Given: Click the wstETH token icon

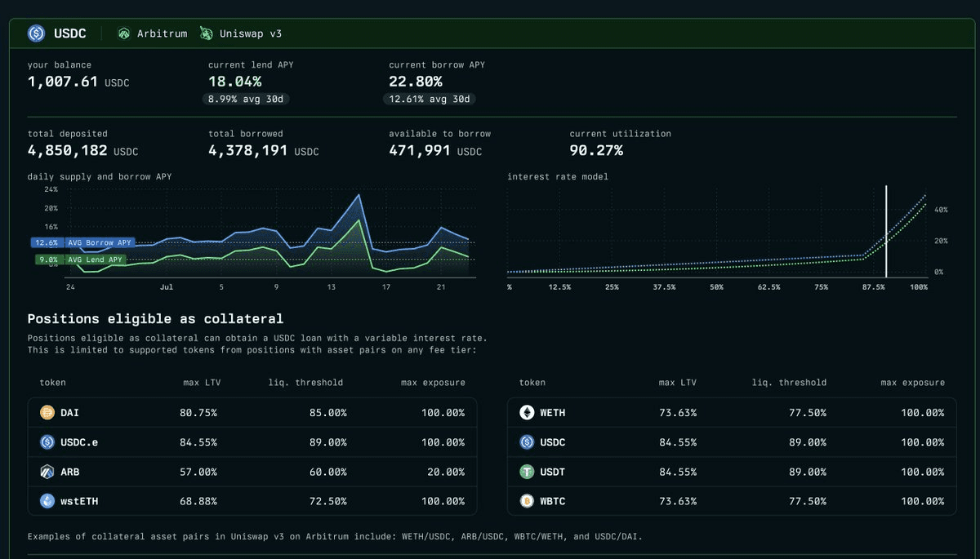Looking at the screenshot, I should 47,501.
